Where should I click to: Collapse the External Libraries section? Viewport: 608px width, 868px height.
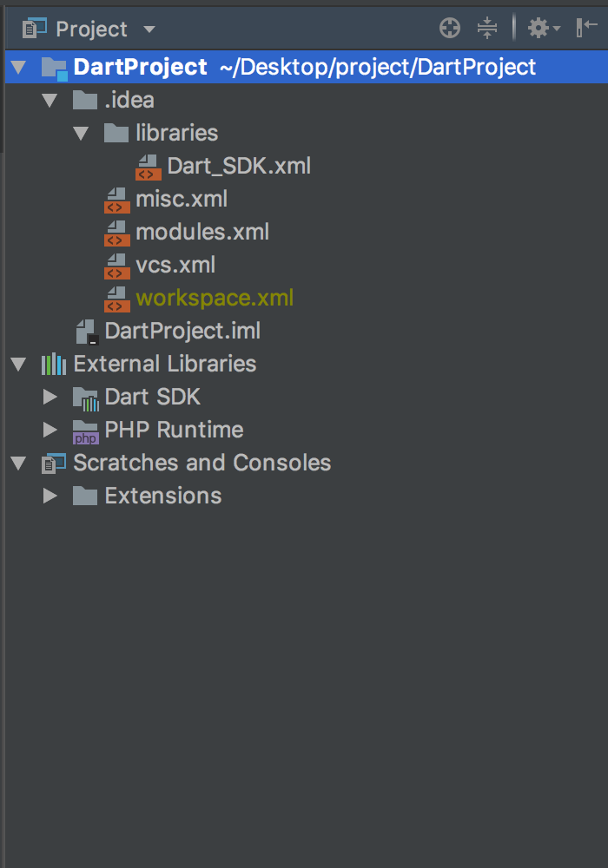(x=19, y=365)
